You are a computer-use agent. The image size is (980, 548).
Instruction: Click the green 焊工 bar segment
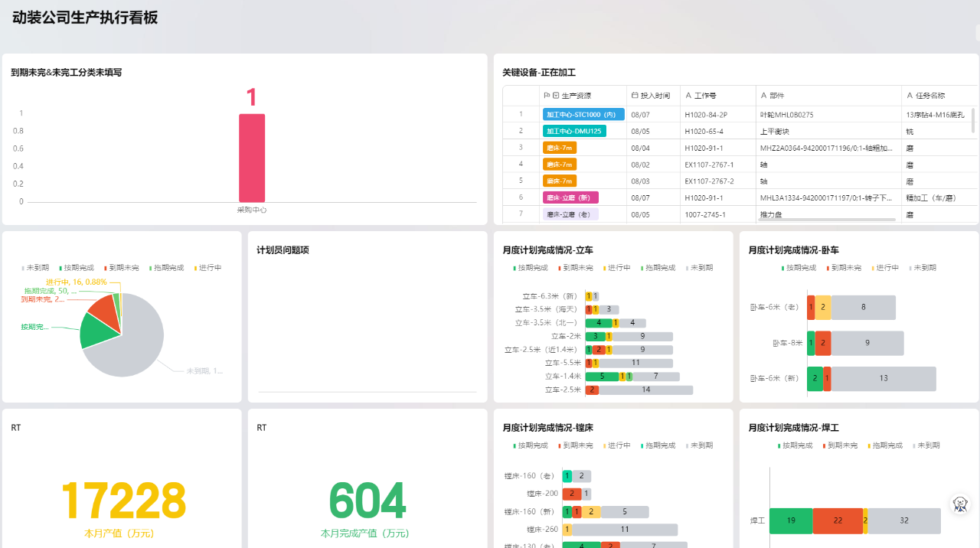click(791, 520)
